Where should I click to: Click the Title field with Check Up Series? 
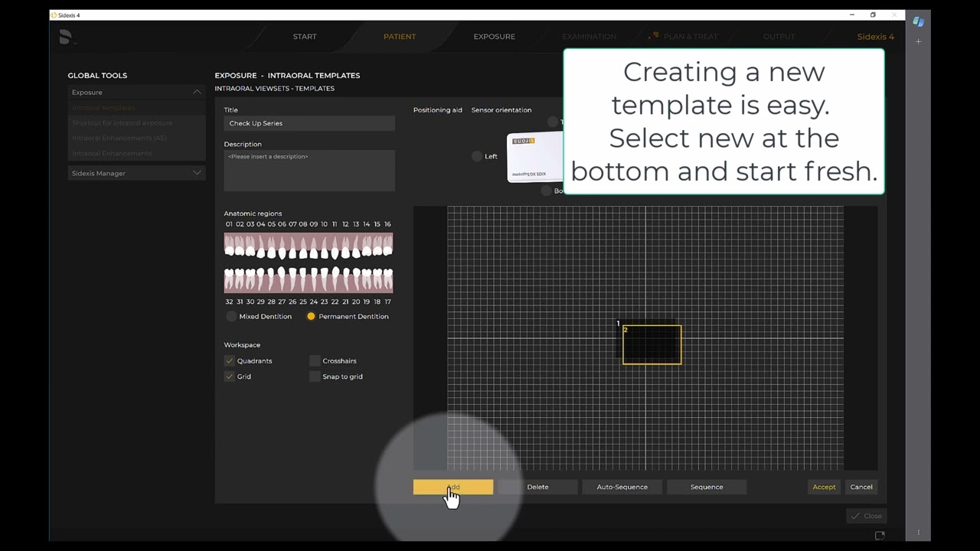pos(309,123)
